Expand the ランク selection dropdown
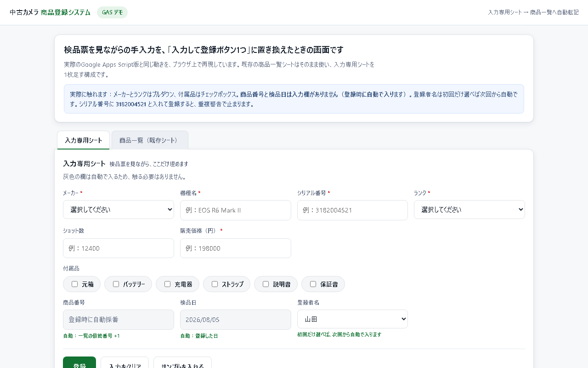The height and width of the screenshot is (368, 588). [x=469, y=210]
